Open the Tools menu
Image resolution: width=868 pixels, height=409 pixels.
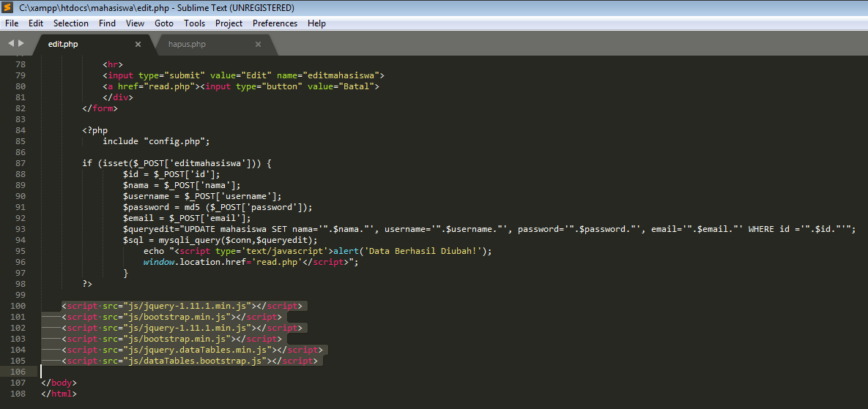pos(194,23)
